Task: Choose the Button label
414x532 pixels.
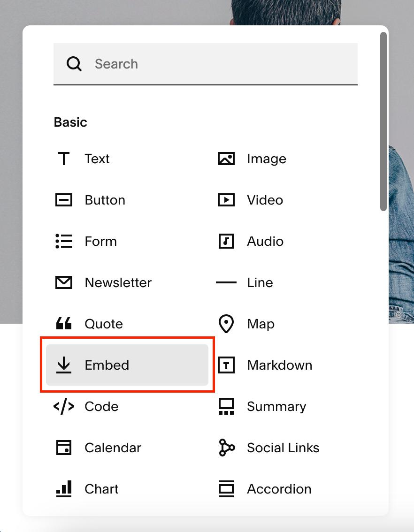Action: coord(105,200)
